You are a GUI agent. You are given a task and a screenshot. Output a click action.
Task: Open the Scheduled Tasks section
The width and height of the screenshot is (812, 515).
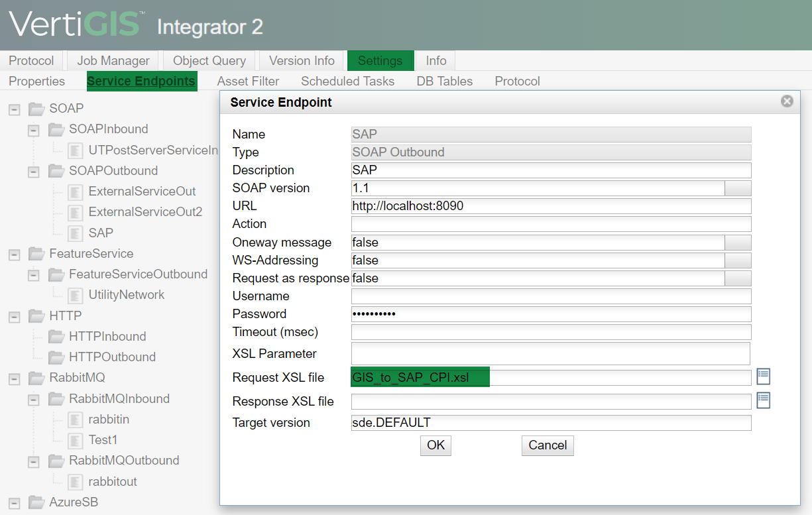(x=348, y=82)
